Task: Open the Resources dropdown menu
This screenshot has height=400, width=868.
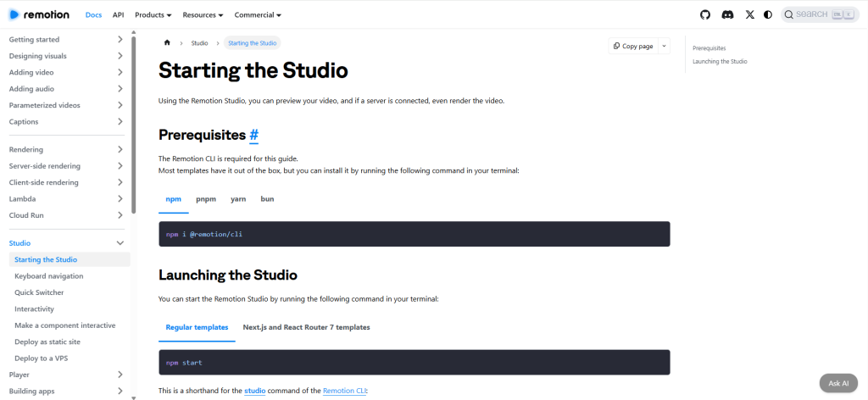Action: pos(203,15)
